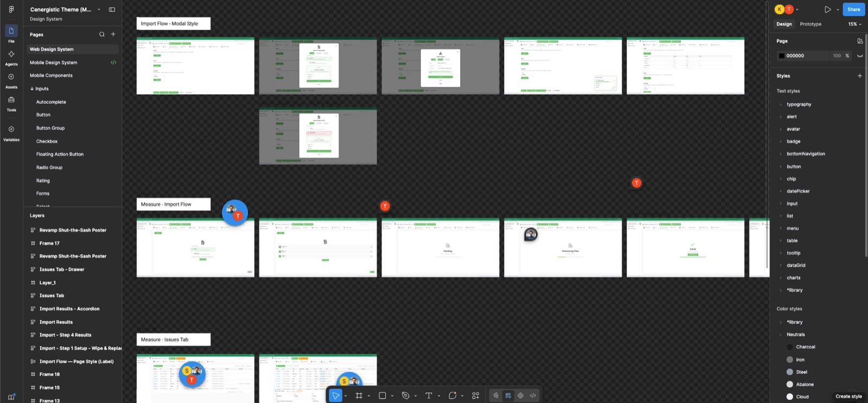868x403 pixels.
Task: Open the Agents panel icon
Action: 11,54
